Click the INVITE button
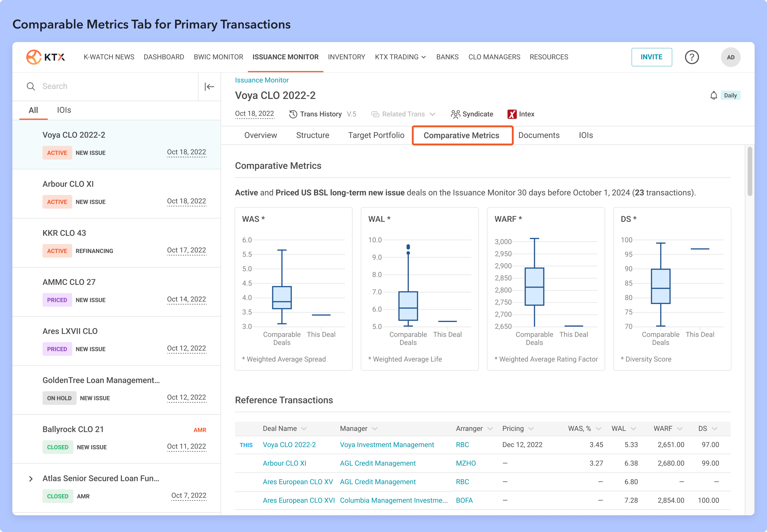Viewport: 767px width, 532px height. tap(651, 57)
